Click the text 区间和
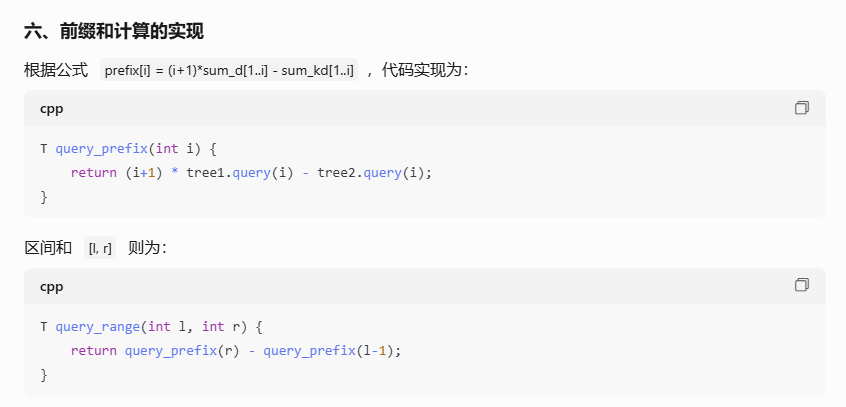The height and width of the screenshot is (407, 846). pos(48,248)
